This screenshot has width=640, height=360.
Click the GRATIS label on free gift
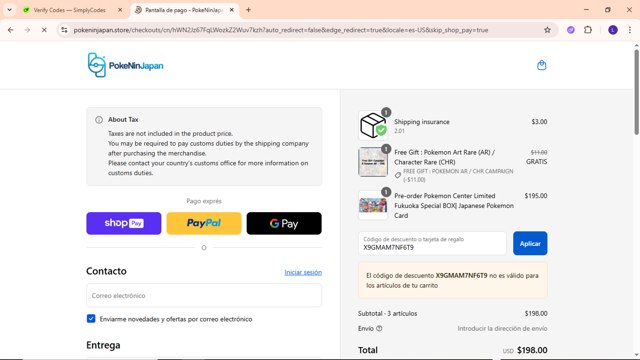(536, 162)
